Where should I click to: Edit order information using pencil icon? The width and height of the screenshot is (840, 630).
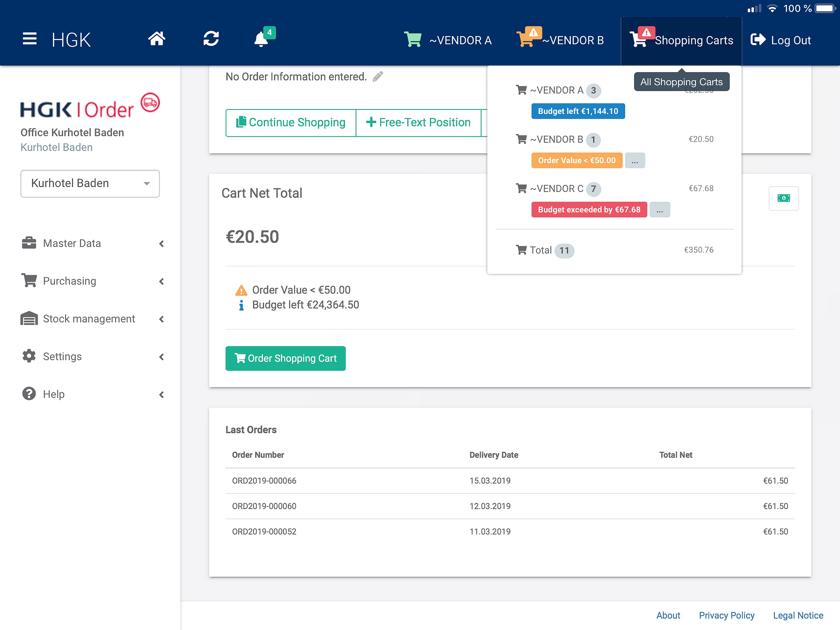coord(378,77)
